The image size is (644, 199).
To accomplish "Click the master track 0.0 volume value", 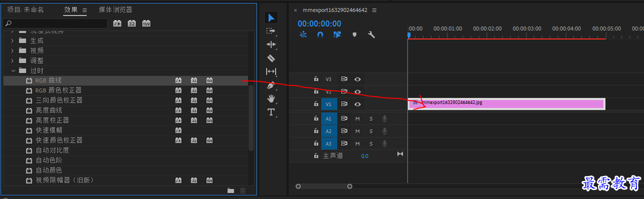I will 364,156.
